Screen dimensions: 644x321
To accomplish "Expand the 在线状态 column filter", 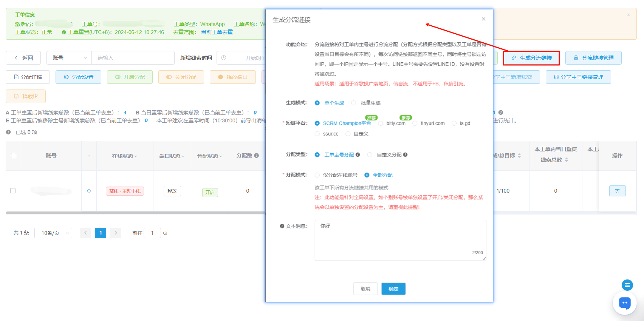I will pyautogui.click(x=124, y=156).
